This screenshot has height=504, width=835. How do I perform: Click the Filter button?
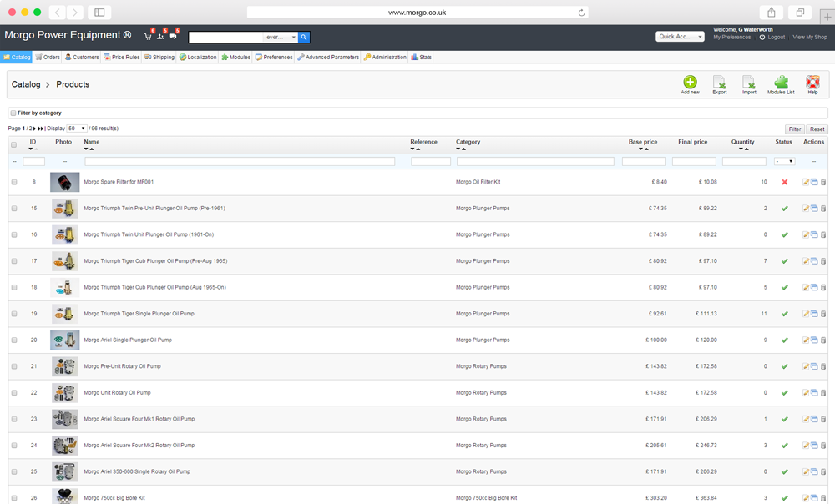point(795,129)
